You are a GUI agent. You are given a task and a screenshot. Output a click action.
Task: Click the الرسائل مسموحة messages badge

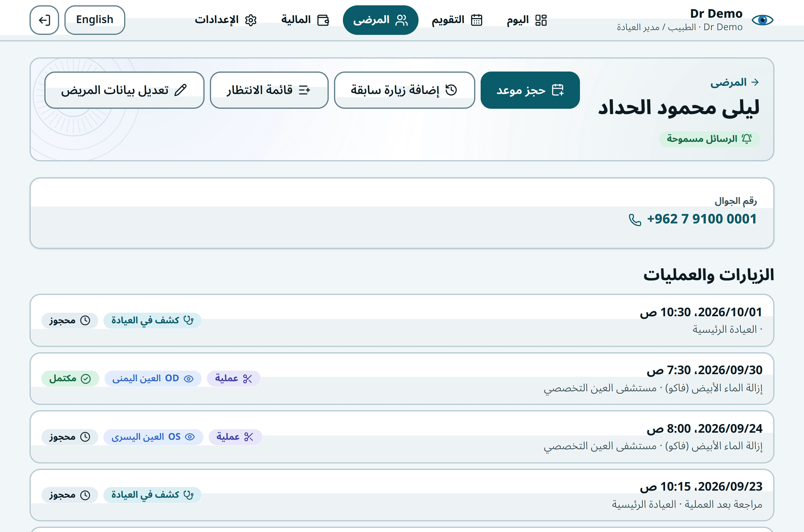click(709, 139)
